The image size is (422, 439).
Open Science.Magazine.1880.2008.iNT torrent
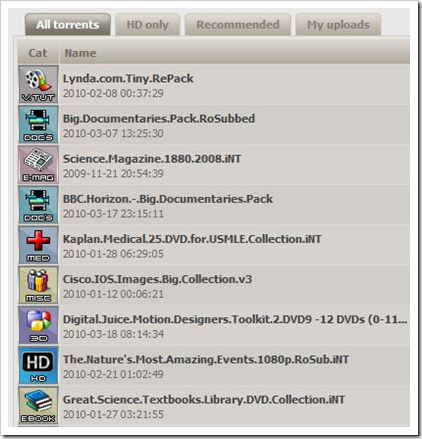tap(152, 159)
